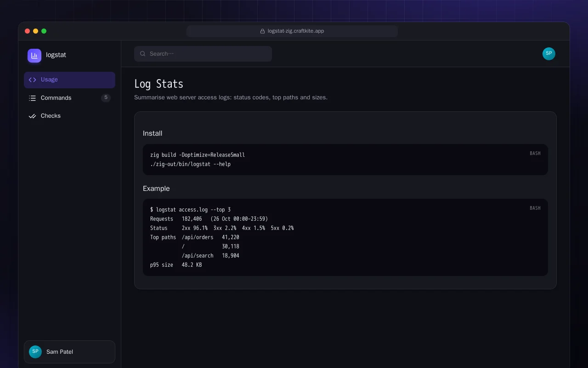Click the "2xx 96.1%" status value

point(195,228)
